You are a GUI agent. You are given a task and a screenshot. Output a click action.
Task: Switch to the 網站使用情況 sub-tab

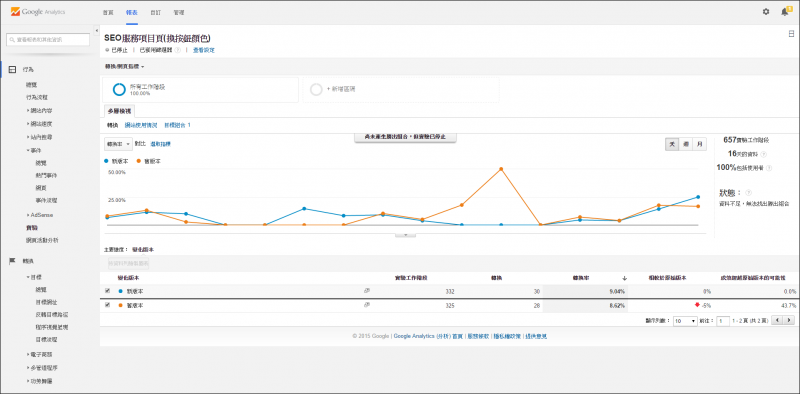(x=142, y=125)
